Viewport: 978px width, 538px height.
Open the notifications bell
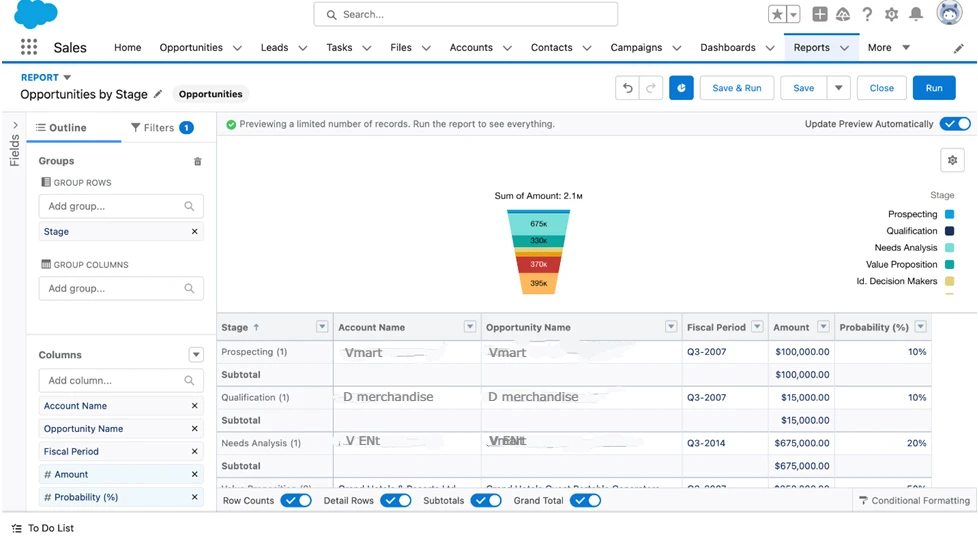pos(916,14)
